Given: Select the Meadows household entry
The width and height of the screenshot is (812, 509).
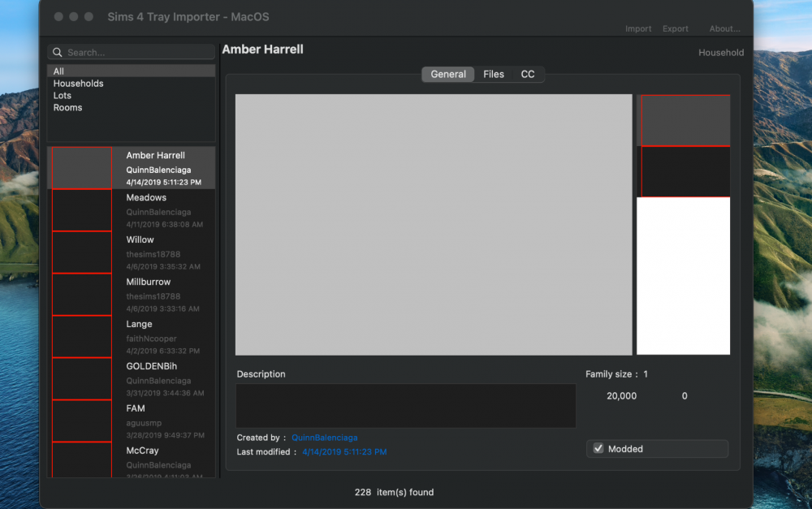Looking at the screenshot, I should pos(132,210).
